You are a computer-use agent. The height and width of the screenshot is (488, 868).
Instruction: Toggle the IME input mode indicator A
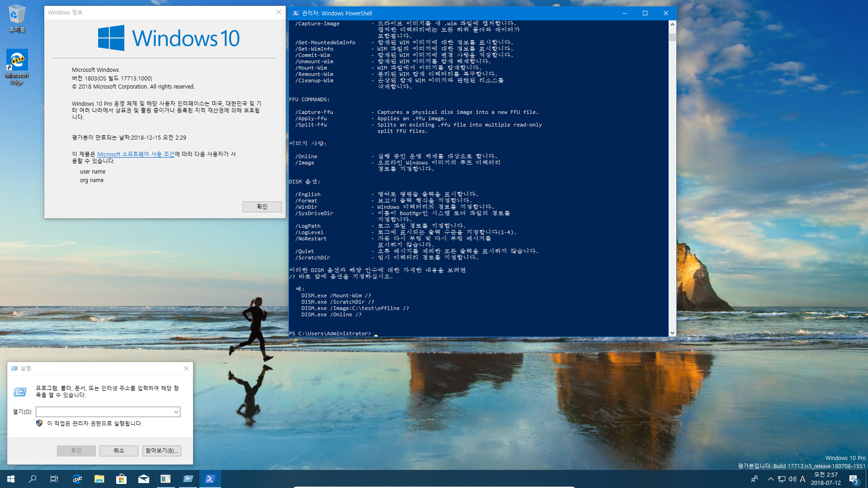pyautogui.click(x=803, y=479)
